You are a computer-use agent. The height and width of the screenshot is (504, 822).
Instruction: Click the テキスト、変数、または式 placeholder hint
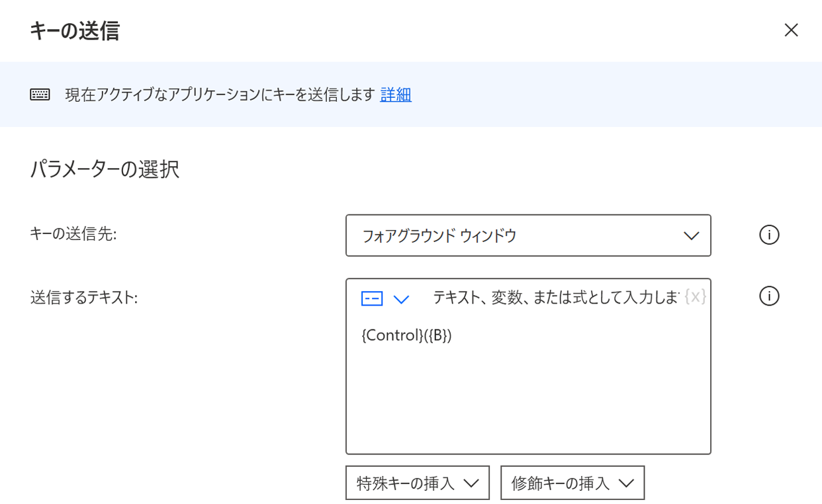point(556,298)
